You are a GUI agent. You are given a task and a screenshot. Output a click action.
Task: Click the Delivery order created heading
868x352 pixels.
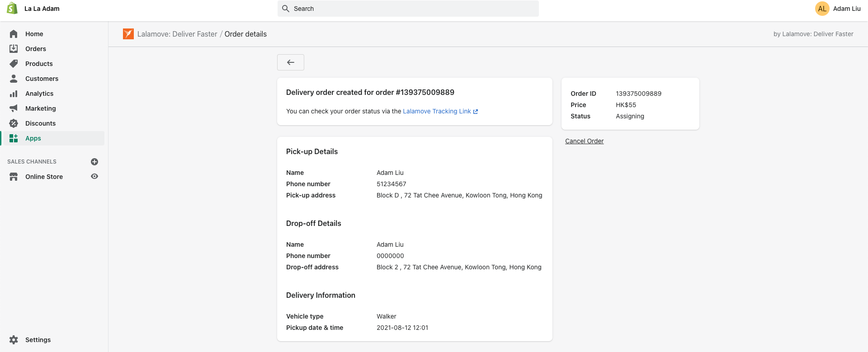tap(370, 92)
